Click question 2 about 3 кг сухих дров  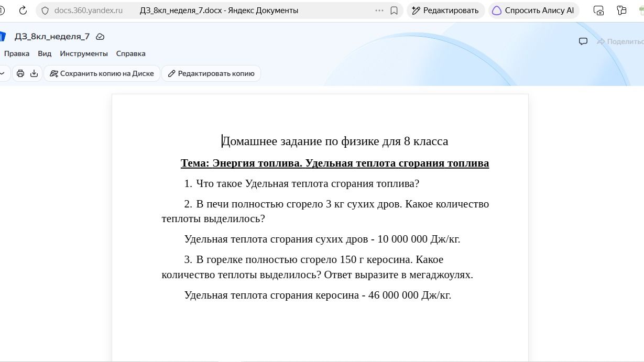(x=325, y=211)
